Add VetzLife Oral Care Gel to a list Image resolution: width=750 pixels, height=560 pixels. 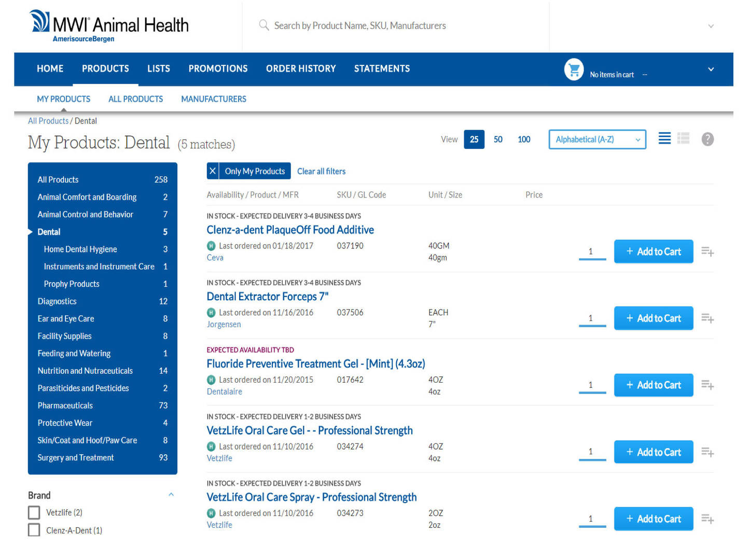click(707, 452)
